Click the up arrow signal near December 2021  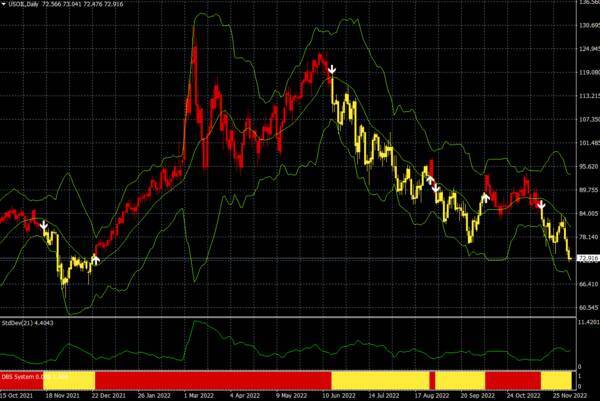click(95, 258)
